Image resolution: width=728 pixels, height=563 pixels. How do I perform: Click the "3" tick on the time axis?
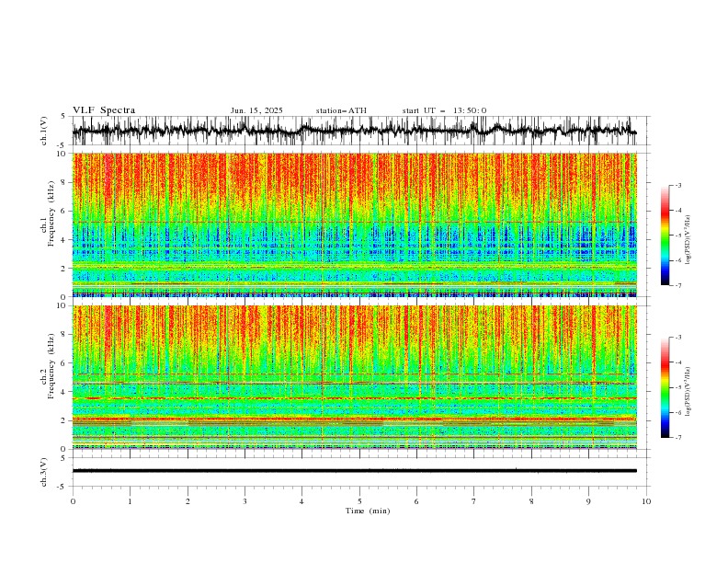pyautogui.click(x=245, y=501)
